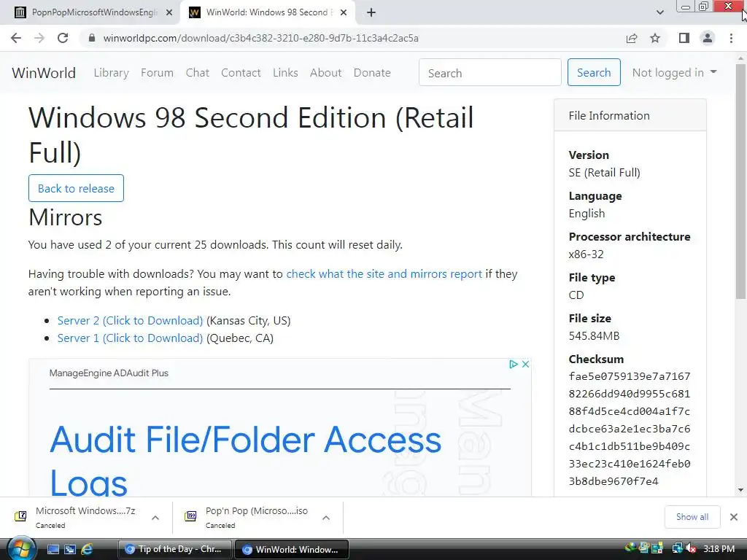Image resolution: width=747 pixels, height=560 pixels.
Task: Click the network tray icon
Action: (x=677, y=548)
